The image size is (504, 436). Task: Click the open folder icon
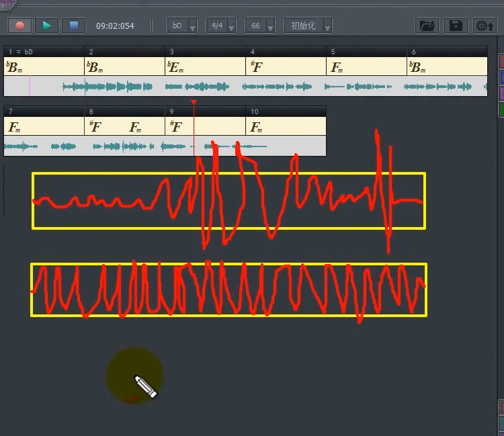pos(427,26)
